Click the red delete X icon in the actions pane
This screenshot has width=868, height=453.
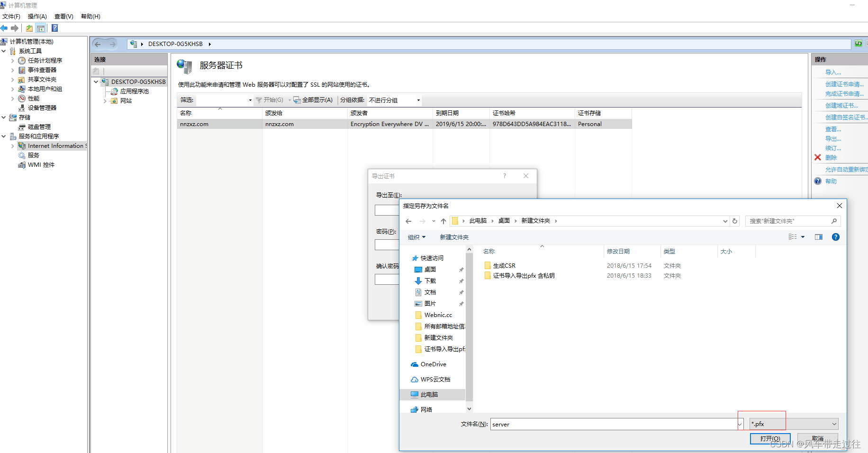point(818,157)
